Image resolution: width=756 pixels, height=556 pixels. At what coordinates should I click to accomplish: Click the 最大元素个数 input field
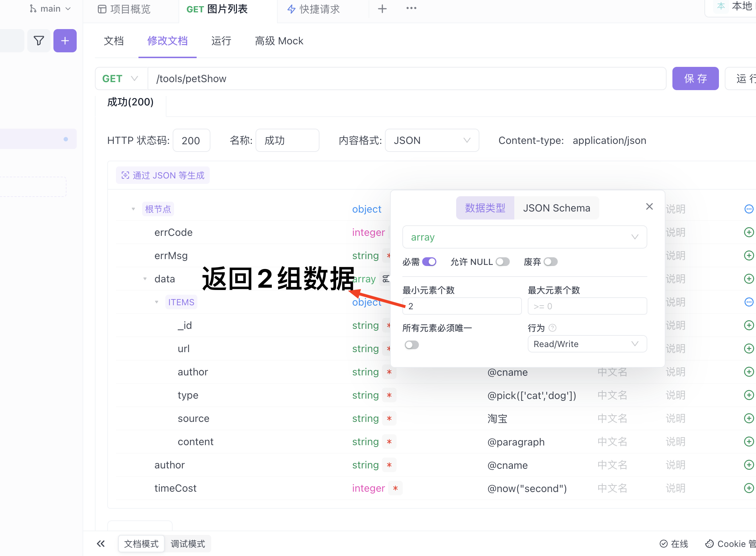(587, 306)
